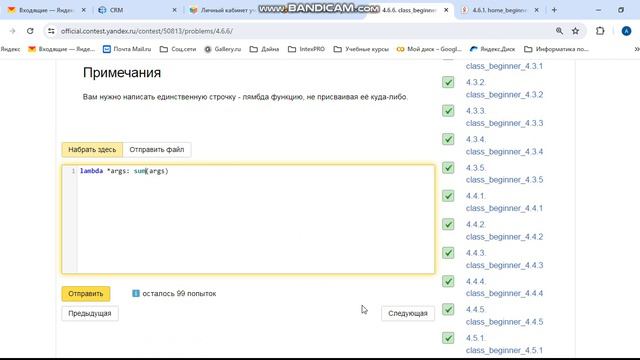This screenshot has width=640, height=360.
Task: Click the Примечания heading
Action: [x=122, y=73]
